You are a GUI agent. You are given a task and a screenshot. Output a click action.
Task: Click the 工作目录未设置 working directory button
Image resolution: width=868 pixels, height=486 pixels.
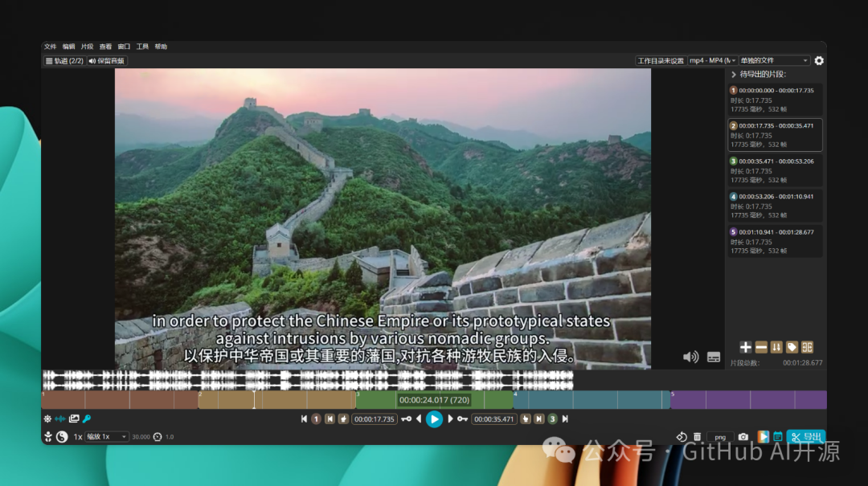click(x=661, y=61)
